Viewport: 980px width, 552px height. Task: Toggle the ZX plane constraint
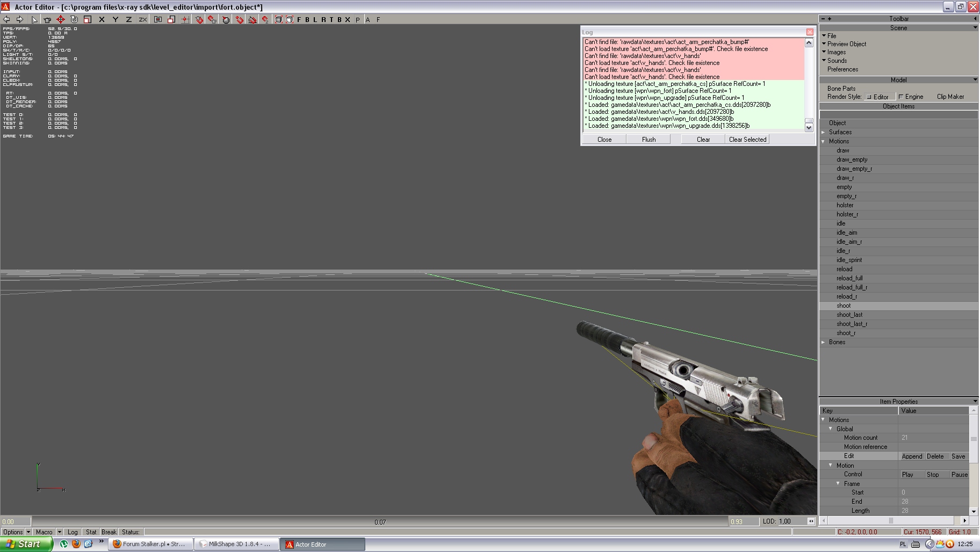tap(142, 19)
